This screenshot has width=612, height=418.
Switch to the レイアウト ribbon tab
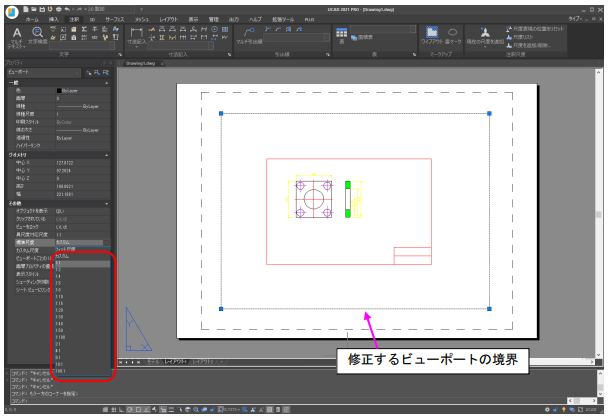pyautogui.click(x=169, y=19)
